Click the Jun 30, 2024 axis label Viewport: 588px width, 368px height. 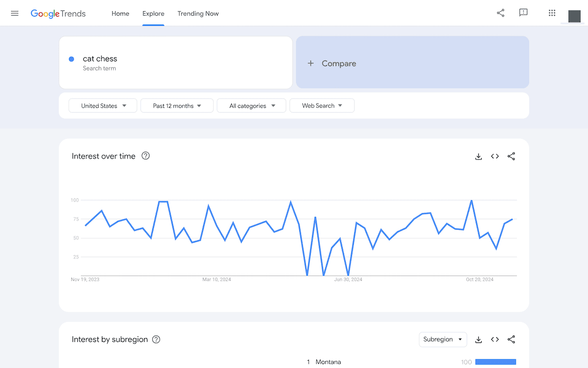(x=348, y=280)
